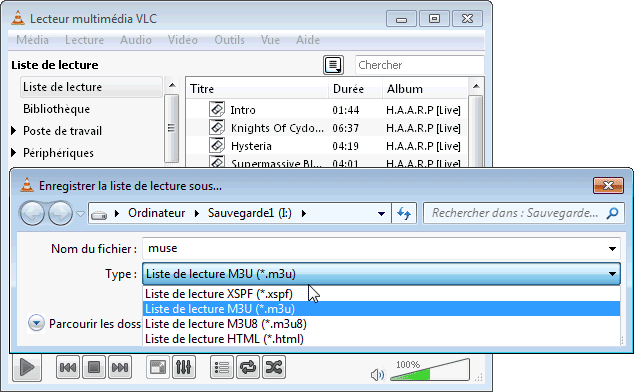Image resolution: width=634 pixels, height=392 pixels.
Task: Open the Outils menu
Action: point(229,40)
